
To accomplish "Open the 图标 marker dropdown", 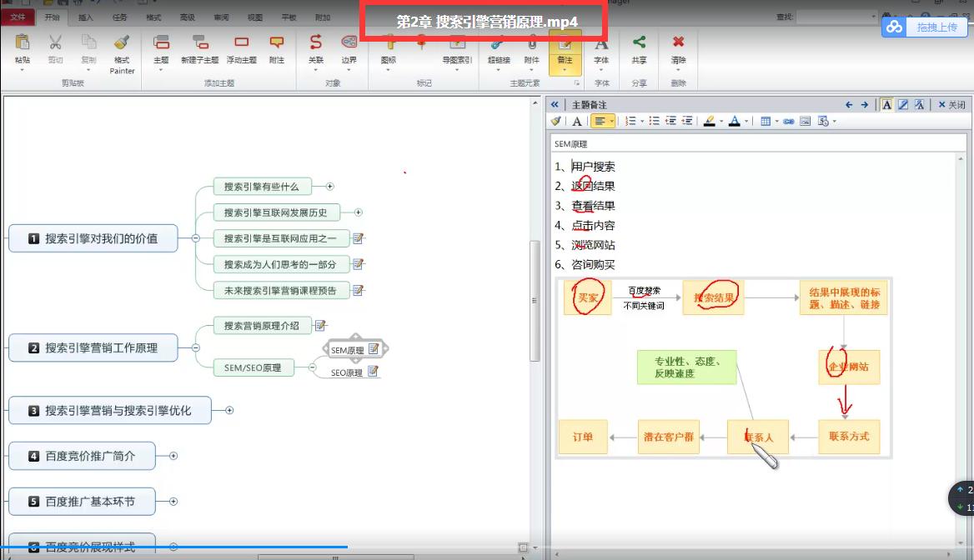I will tap(389, 71).
